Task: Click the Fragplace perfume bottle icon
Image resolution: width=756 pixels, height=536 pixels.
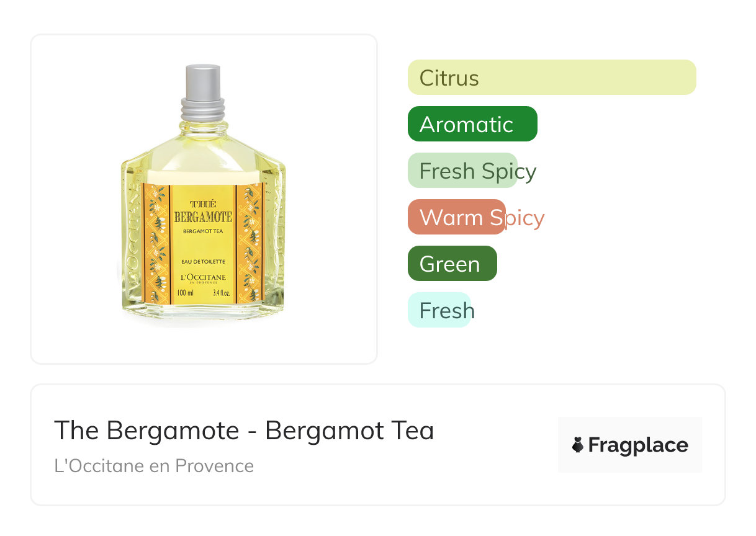Action: click(x=578, y=445)
